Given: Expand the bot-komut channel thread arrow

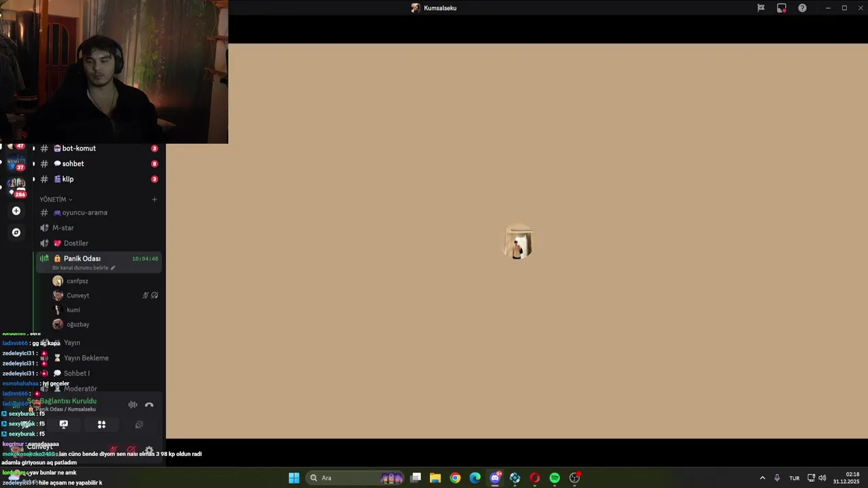Looking at the screenshot, I should point(33,148).
